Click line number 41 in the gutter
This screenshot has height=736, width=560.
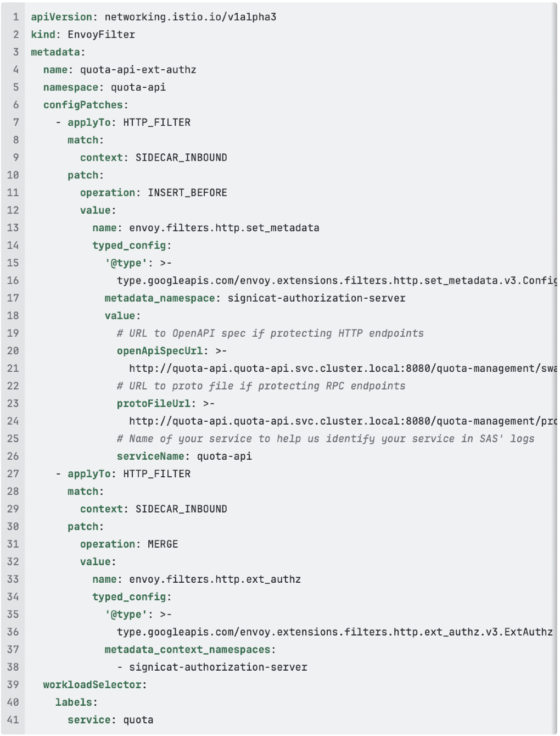click(x=13, y=720)
